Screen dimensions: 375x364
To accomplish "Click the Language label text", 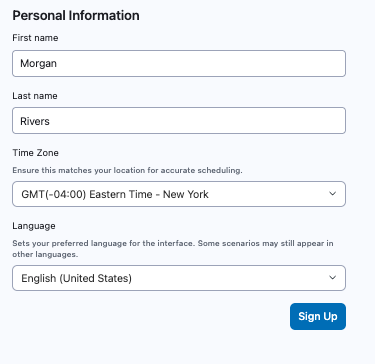I will 34,226.
